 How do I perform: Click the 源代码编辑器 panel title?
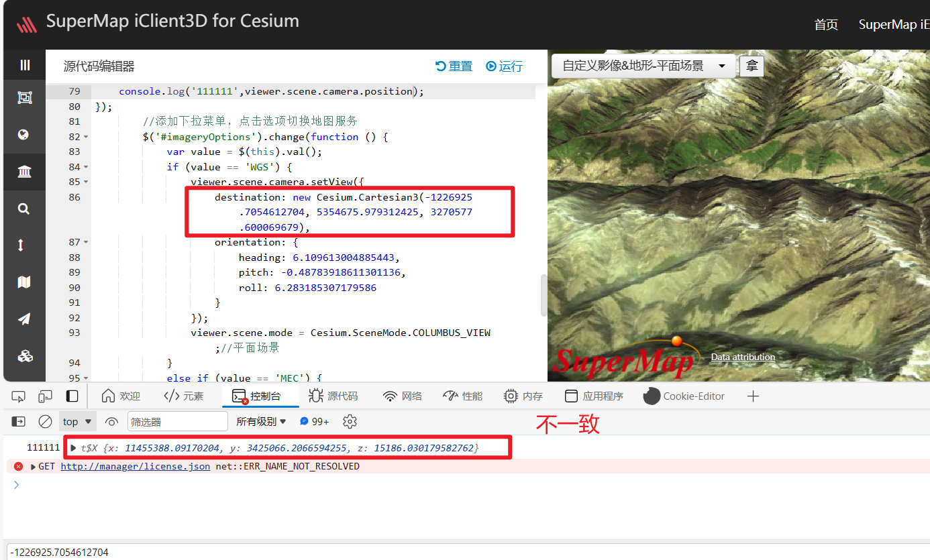[99, 66]
